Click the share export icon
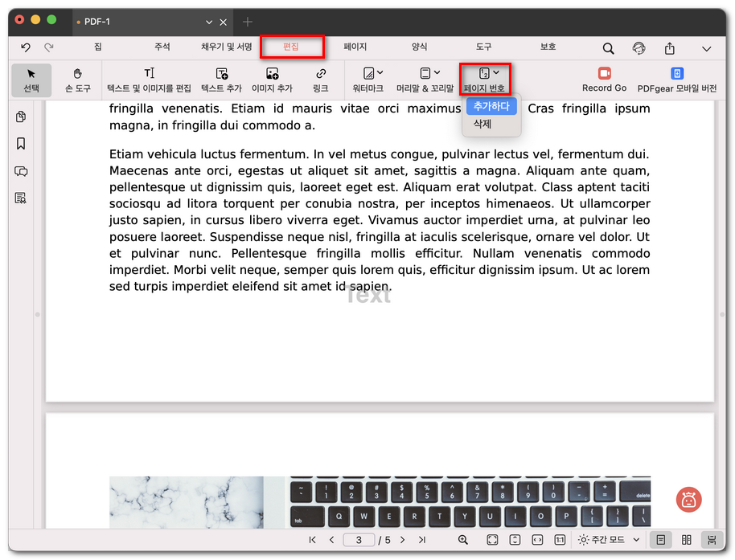The height and width of the screenshot is (560, 735). click(x=669, y=48)
